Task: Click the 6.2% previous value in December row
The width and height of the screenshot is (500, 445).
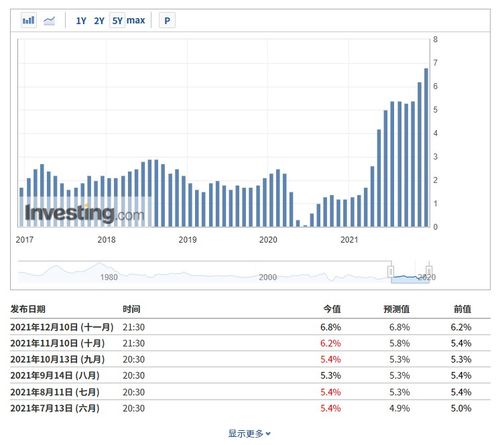Action: point(461,327)
